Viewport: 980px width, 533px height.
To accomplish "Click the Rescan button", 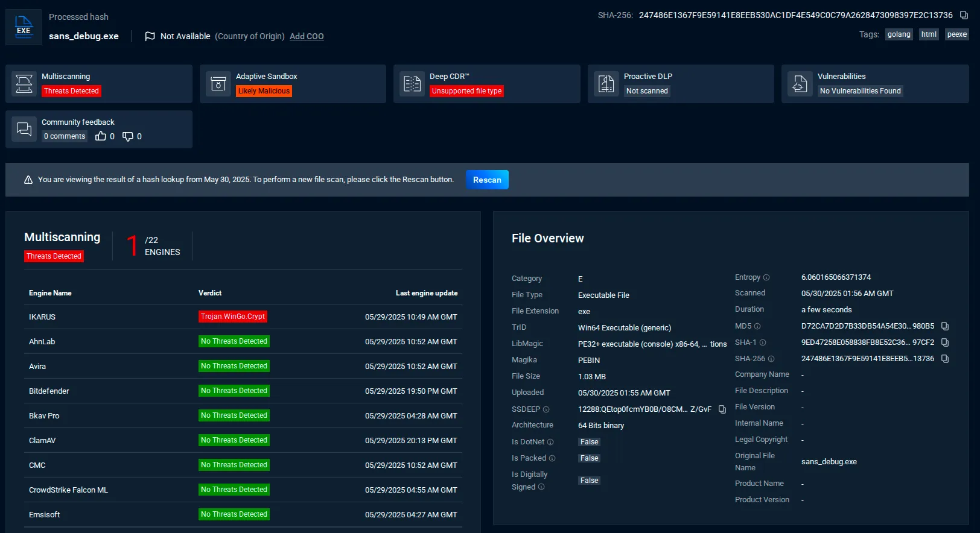I will pyautogui.click(x=487, y=180).
